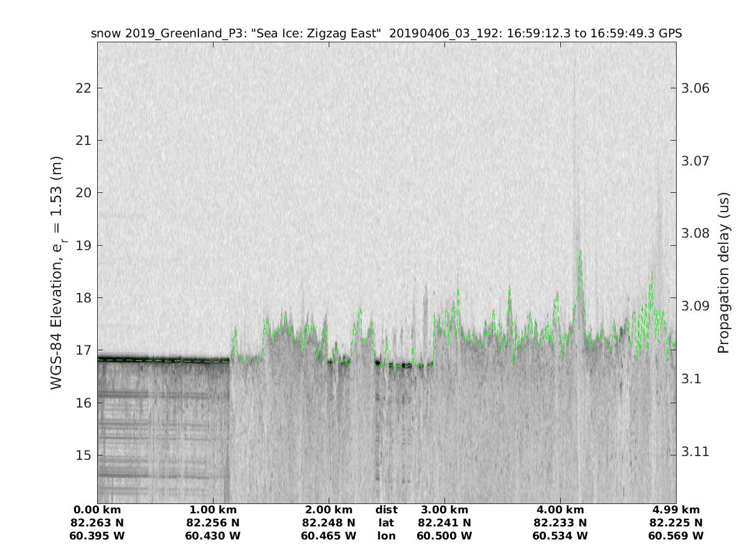Click the "1.00 km" distance label
This screenshot has height=560, width=747.
(213, 510)
